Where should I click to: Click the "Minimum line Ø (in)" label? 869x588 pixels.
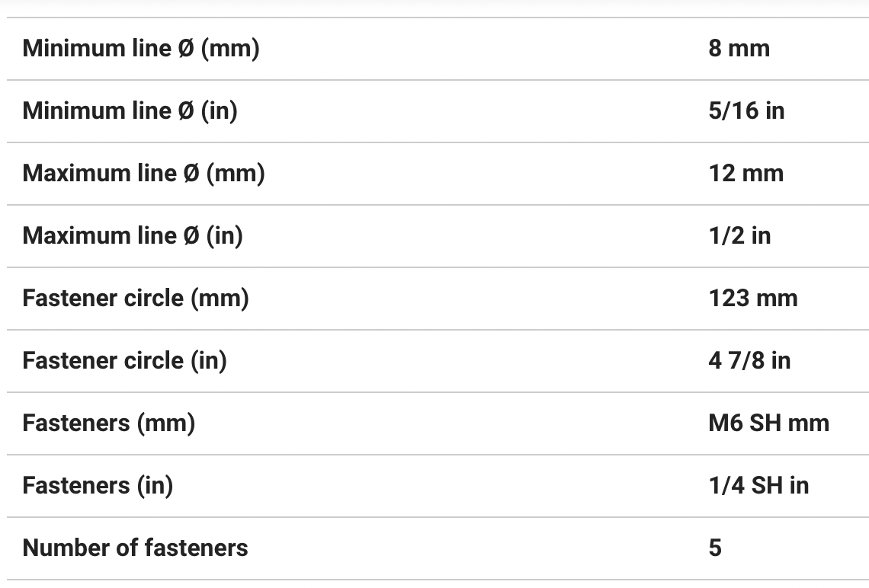(130, 111)
